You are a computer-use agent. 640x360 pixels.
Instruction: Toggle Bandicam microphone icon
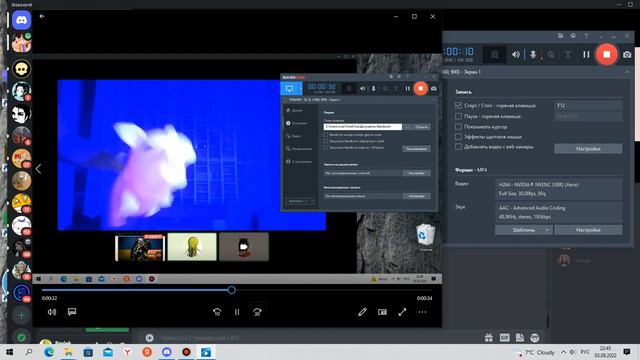pos(533,54)
